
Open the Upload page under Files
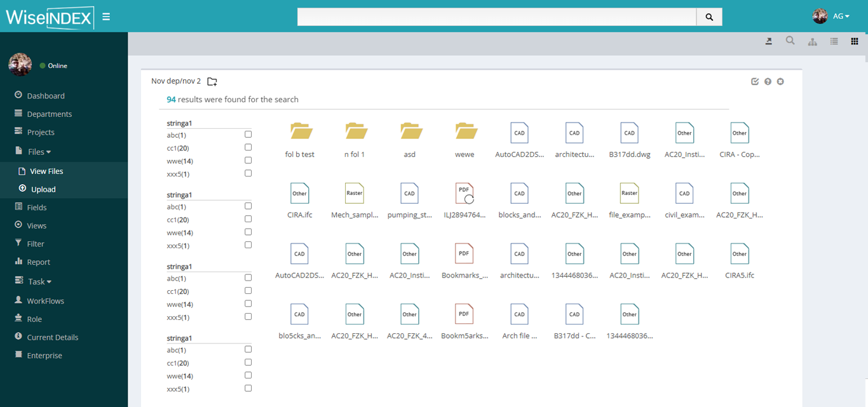coord(43,189)
